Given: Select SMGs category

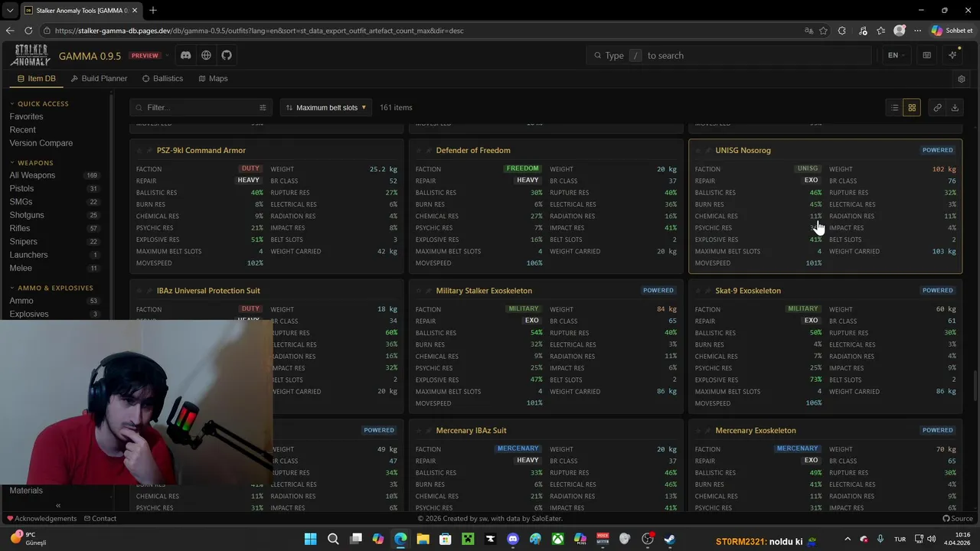Looking at the screenshot, I should [54, 202].
